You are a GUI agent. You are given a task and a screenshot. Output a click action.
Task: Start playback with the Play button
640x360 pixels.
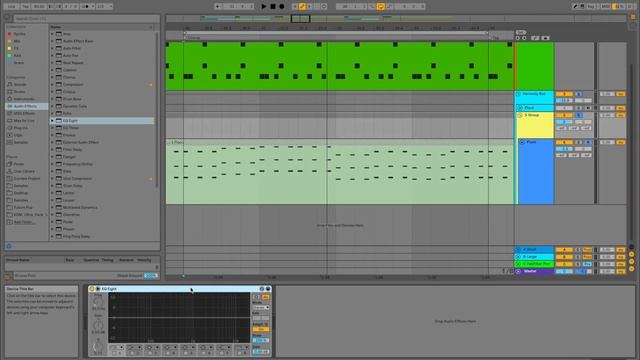pos(264,7)
